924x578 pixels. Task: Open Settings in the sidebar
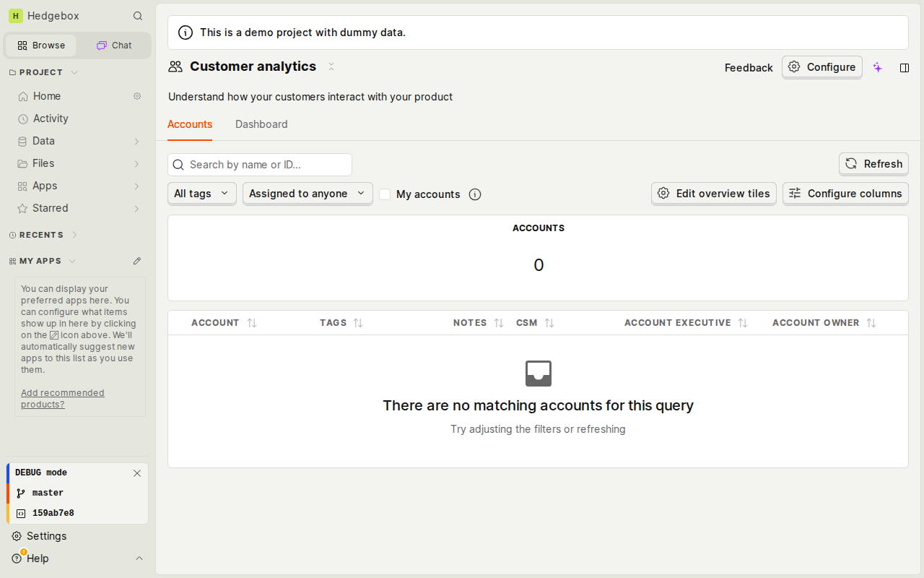tap(77, 536)
